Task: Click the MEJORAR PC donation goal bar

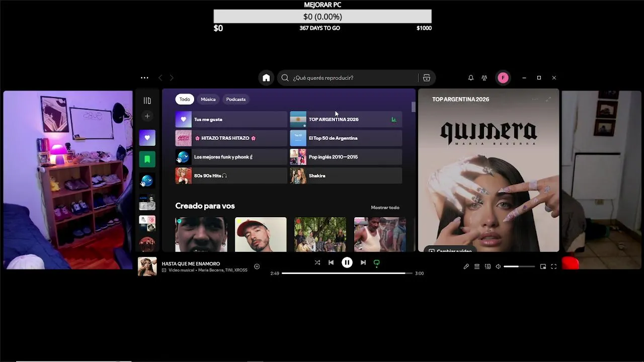Action: [323, 17]
